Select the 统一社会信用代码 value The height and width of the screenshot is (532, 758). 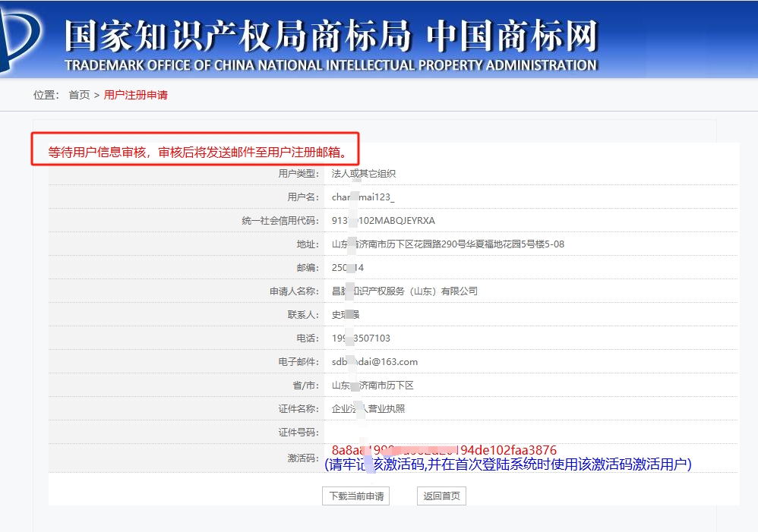click(383, 221)
